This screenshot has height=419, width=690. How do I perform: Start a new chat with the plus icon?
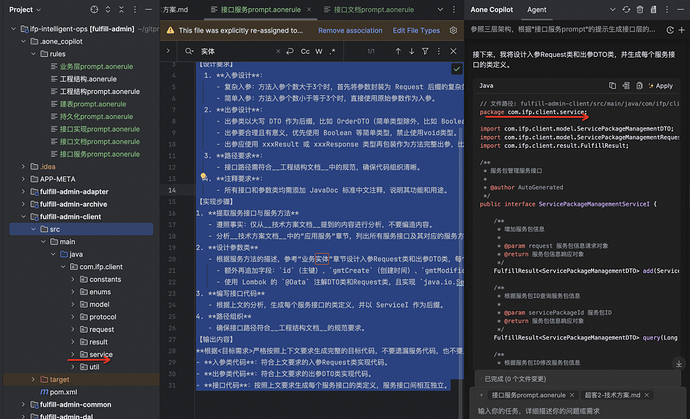682,30
